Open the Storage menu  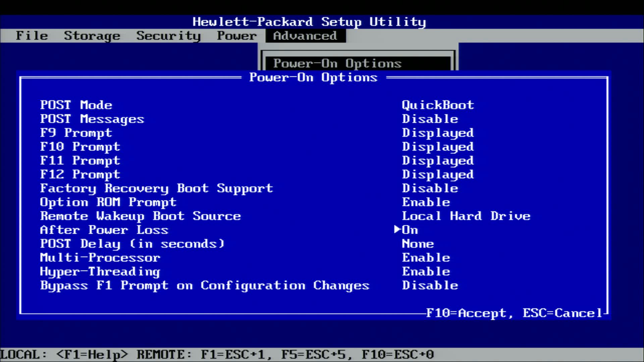pyautogui.click(x=92, y=35)
